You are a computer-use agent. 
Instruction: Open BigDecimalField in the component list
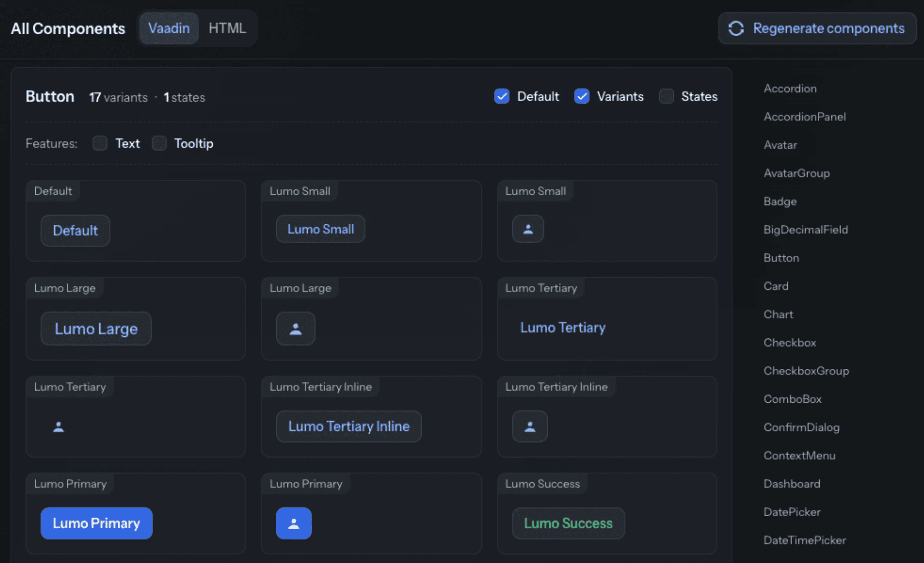(806, 230)
